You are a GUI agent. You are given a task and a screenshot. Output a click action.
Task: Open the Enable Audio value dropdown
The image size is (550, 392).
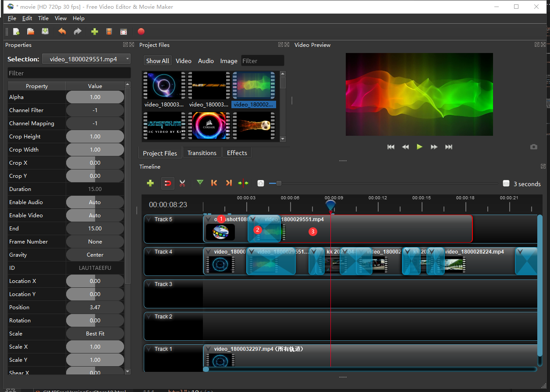[x=95, y=202]
